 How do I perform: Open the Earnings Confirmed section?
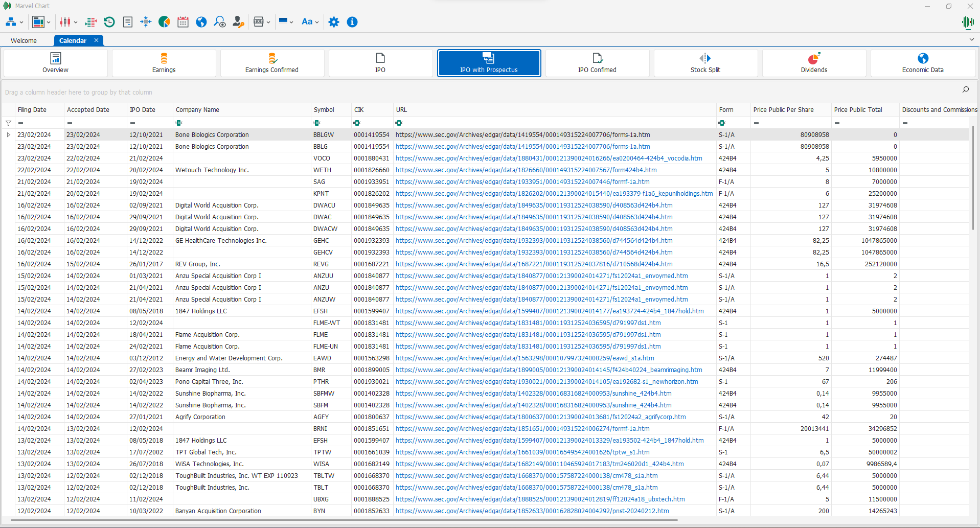pos(272,63)
